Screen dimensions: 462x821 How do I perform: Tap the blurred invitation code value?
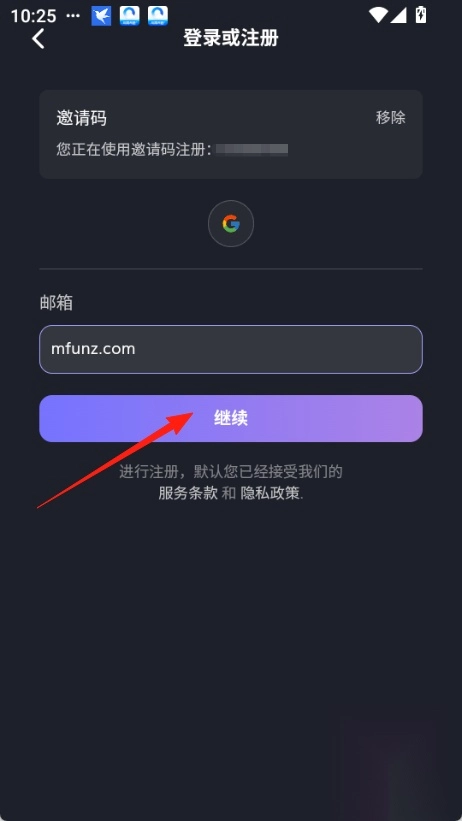(x=252, y=150)
